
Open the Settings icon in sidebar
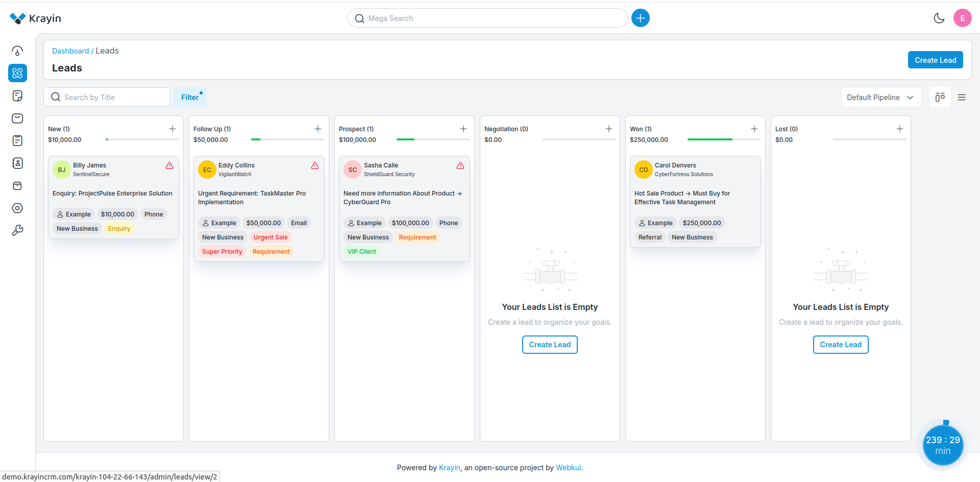[17, 208]
